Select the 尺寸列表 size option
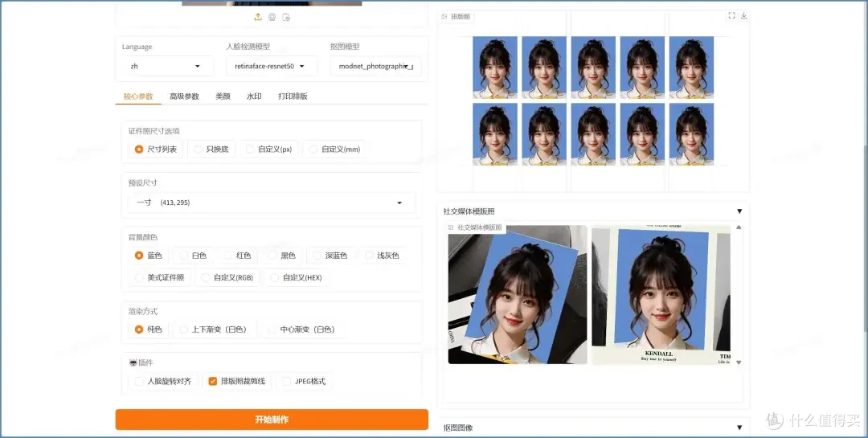The width and height of the screenshot is (868, 438). click(x=155, y=149)
